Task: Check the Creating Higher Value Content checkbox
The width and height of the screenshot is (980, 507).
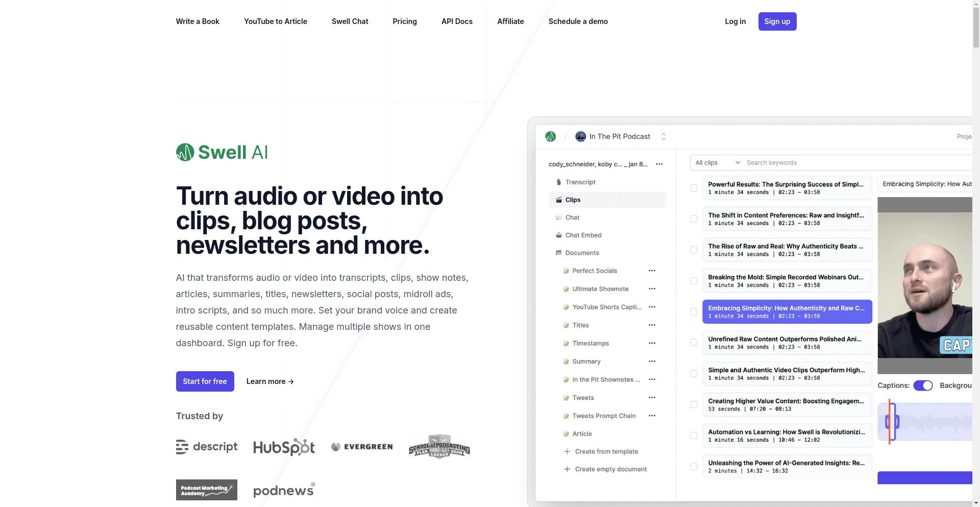Action: 694,404
